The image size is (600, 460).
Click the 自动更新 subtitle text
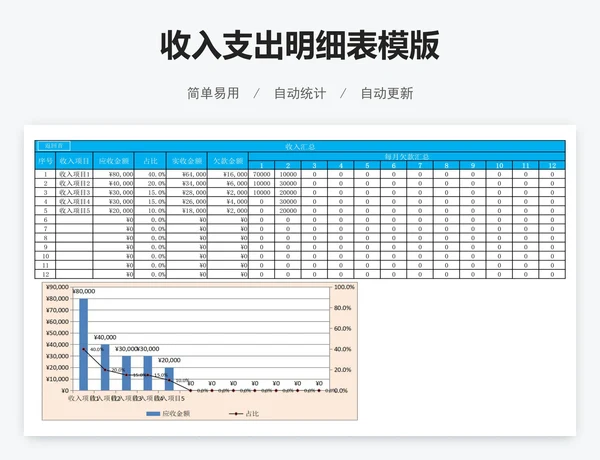click(x=387, y=93)
